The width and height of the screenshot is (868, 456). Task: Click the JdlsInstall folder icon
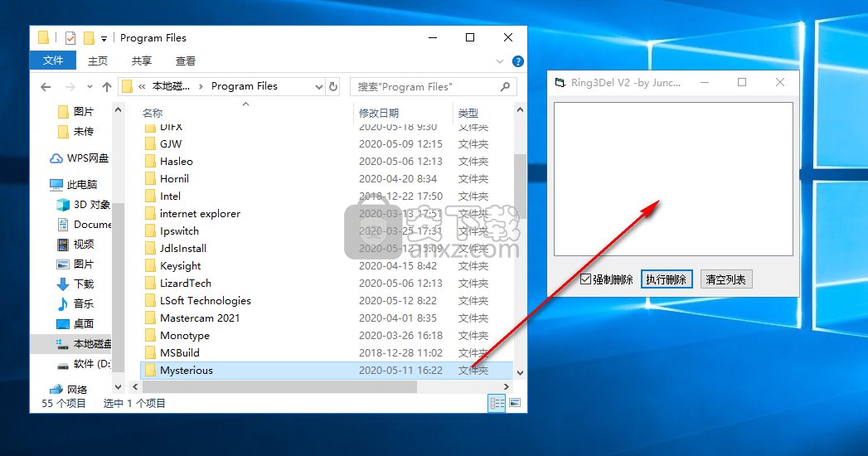tap(150, 249)
